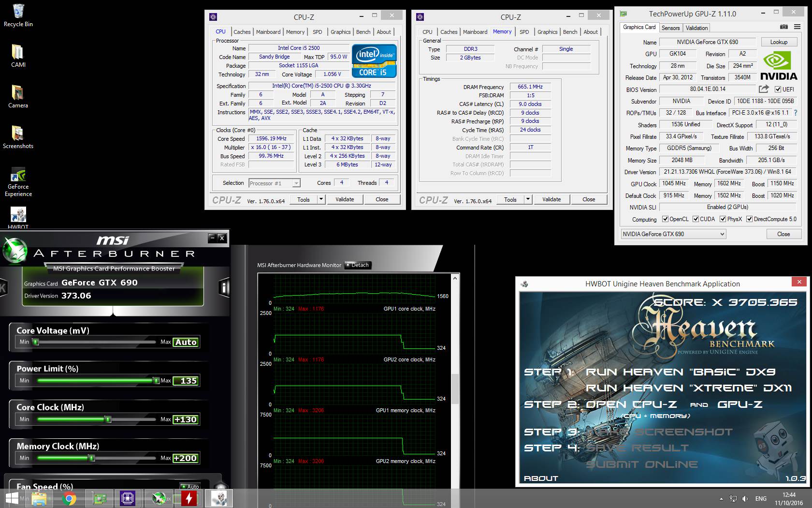The width and height of the screenshot is (812, 508).
Task: Switch to Validation tab in GPU-Z
Action: pos(696,28)
